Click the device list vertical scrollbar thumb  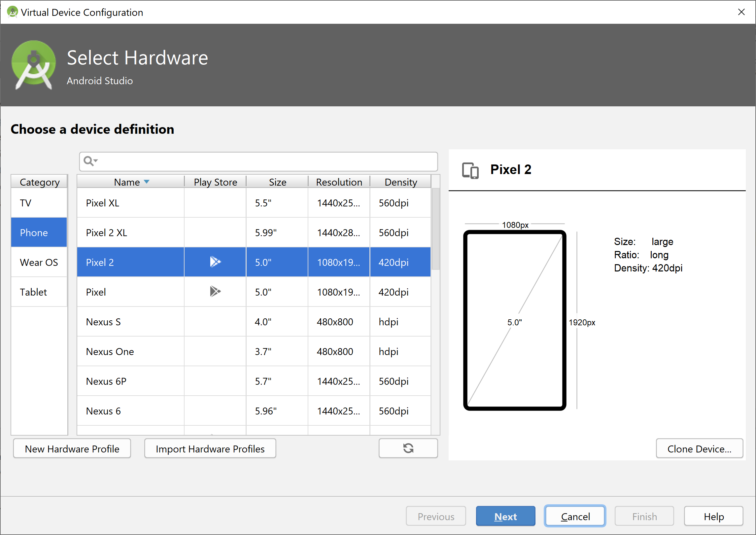[435, 229]
